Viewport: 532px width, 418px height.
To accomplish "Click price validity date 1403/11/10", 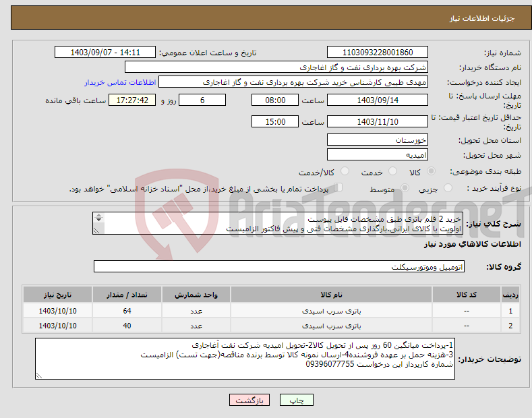I will [378, 121].
